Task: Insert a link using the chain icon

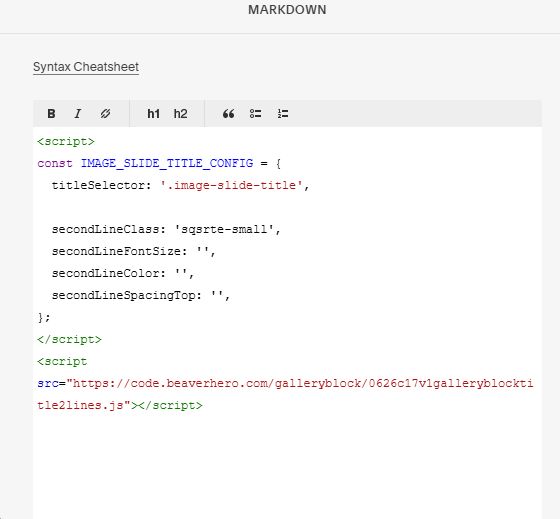Action: (x=105, y=114)
